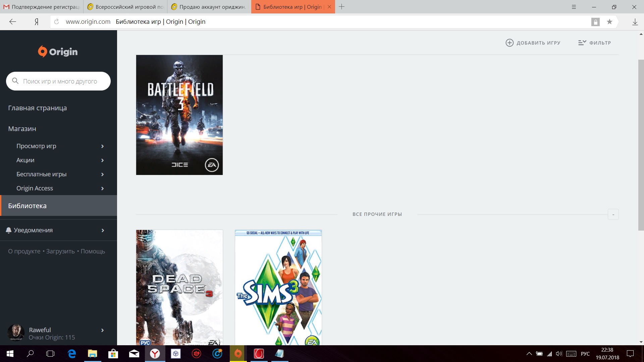
Task: Show hidden system tray icons
Action: (x=529, y=354)
